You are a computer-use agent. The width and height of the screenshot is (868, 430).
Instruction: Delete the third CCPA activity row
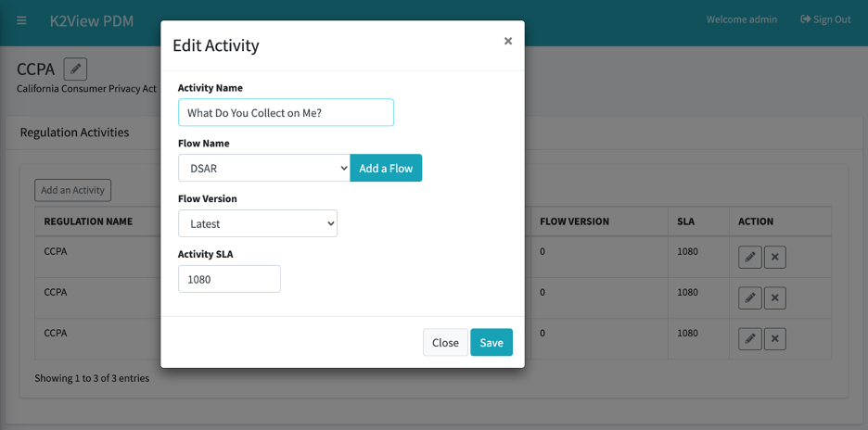pos(775,338)
